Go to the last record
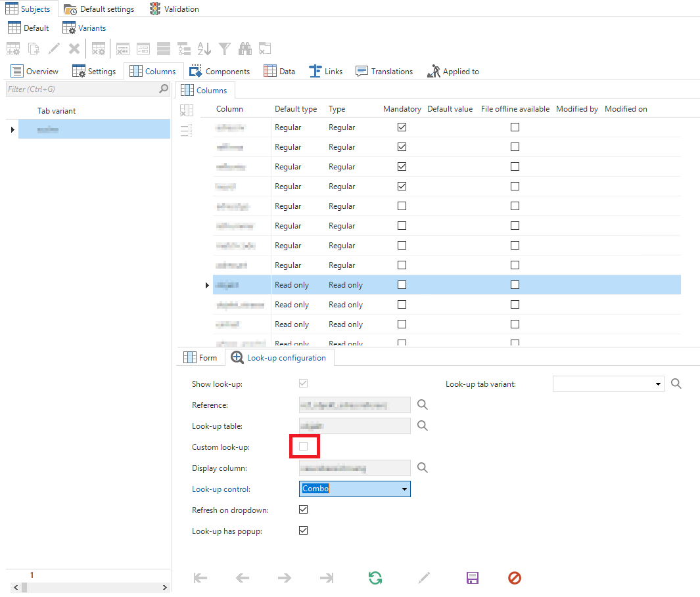 (327, 578)
